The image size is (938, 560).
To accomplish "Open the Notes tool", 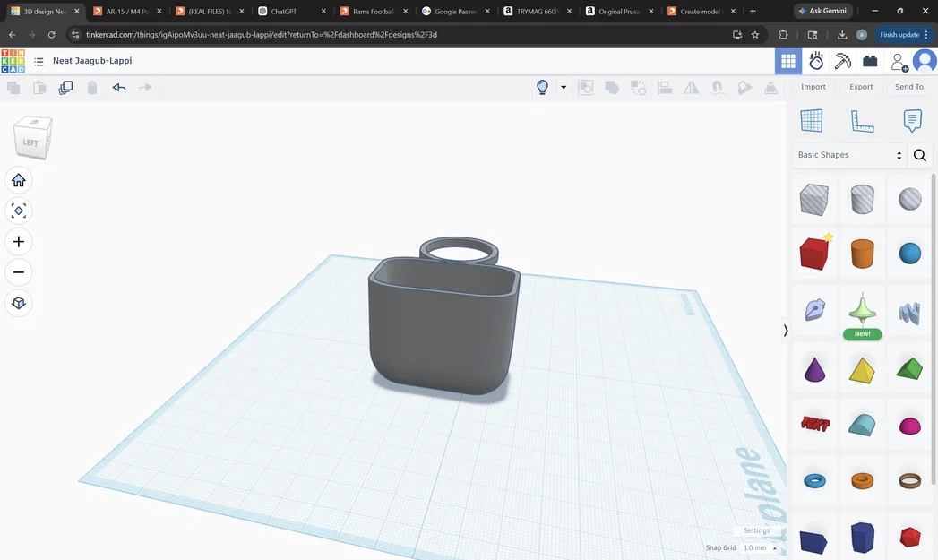I will coord(912,120).
